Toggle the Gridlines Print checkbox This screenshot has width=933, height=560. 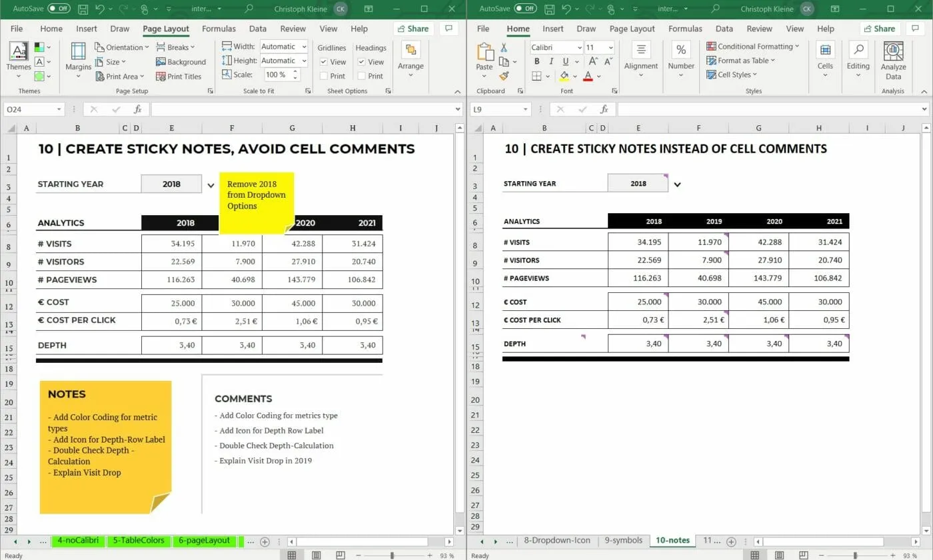(x=325, y=75)
